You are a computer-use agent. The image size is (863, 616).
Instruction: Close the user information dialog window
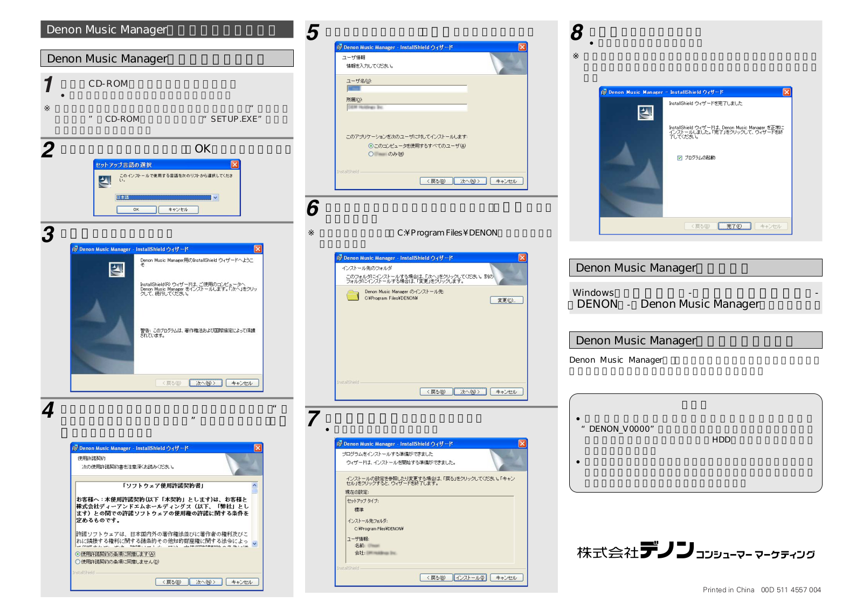pos(522,47)
